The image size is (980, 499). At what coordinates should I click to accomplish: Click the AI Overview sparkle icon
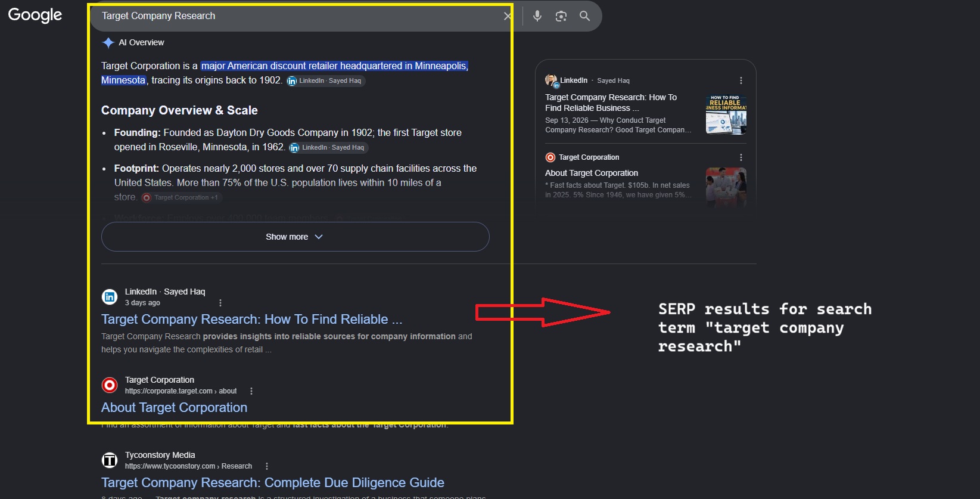pos(108,42)
